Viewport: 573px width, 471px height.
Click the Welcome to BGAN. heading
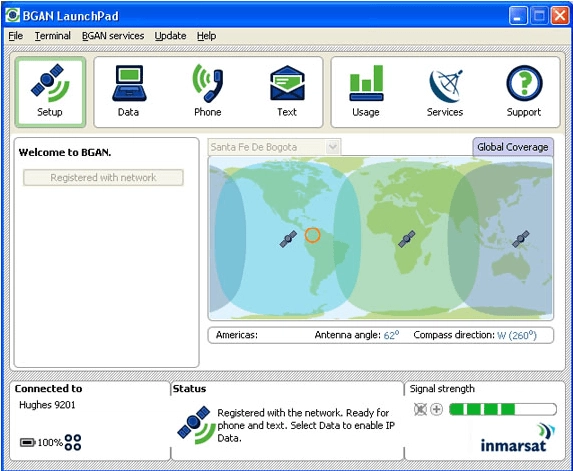(x=65, y=152)
